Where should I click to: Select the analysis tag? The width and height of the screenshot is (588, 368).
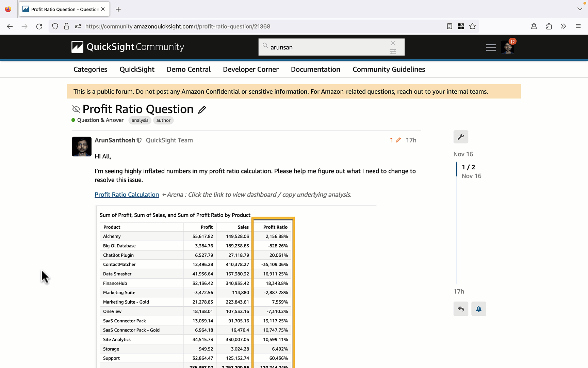tap(140, 120)
